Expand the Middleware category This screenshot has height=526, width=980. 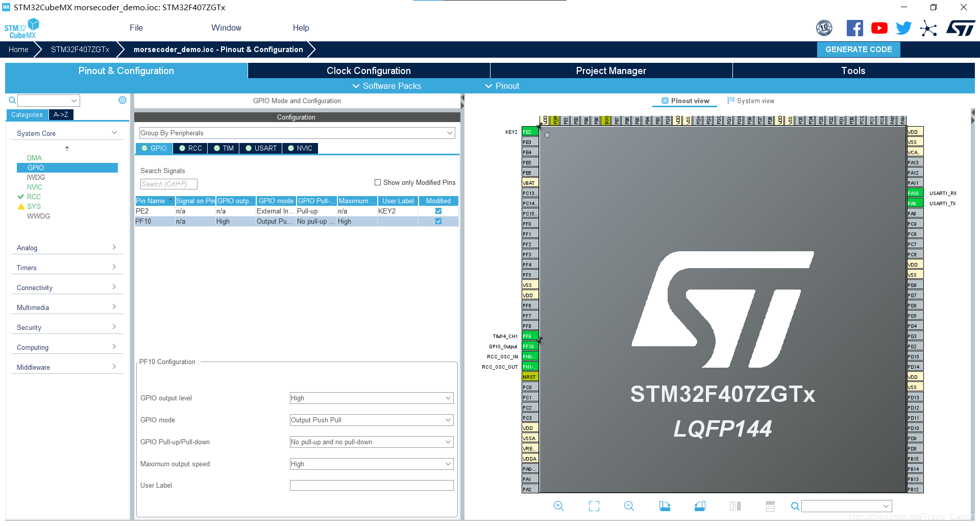(67, 367)
